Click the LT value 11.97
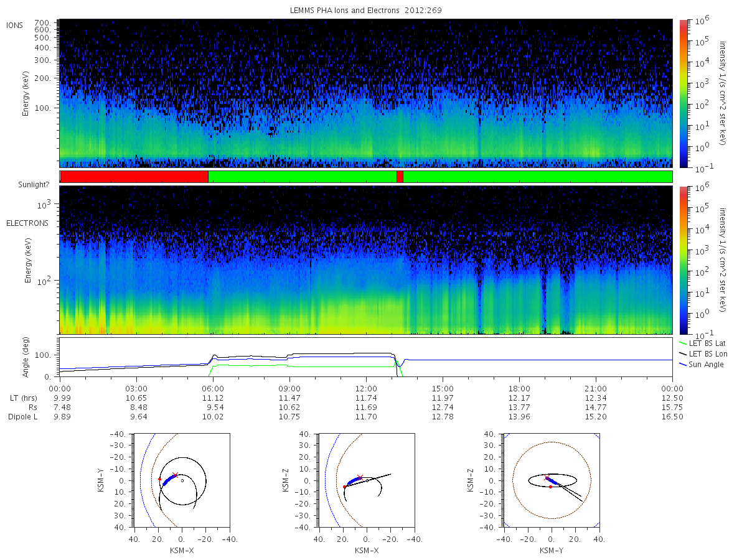This screenshot has width=747, height=560. click(x=443, y=398)
